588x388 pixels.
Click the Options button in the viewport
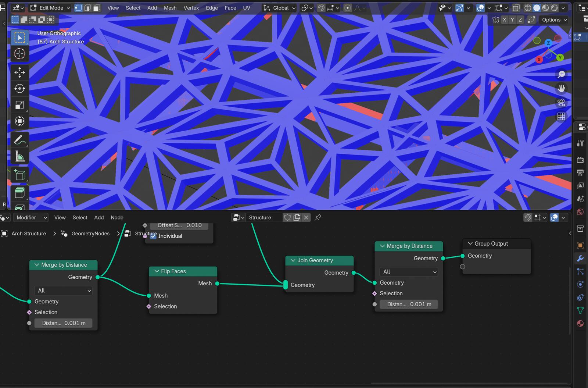click(554, 20)
